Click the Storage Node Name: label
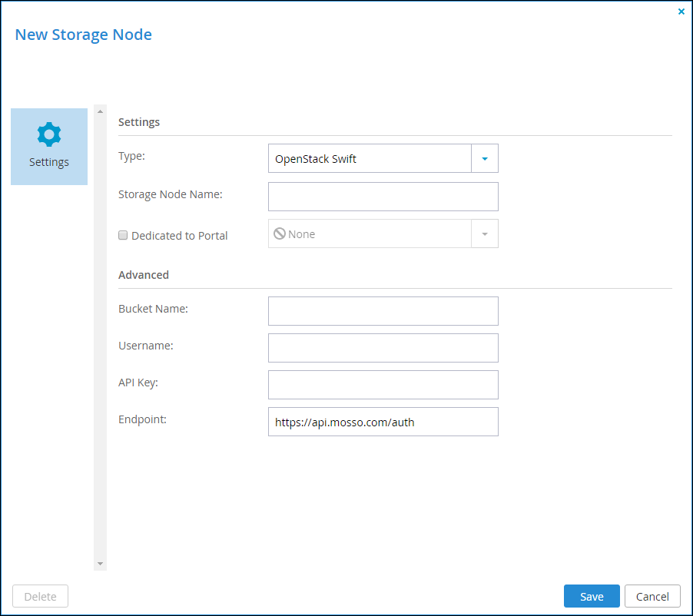Viewport: 693px width, 616px height. [x=171, y=194]
